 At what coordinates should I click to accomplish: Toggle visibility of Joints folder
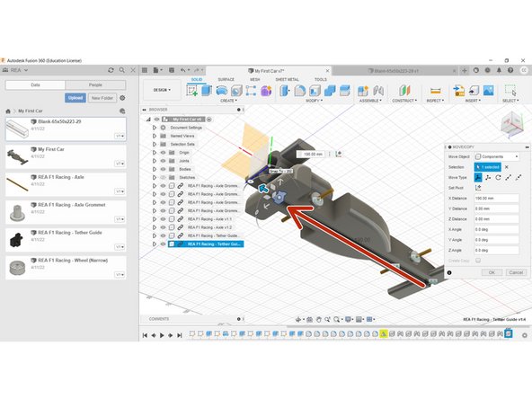[x=164, y=161]
